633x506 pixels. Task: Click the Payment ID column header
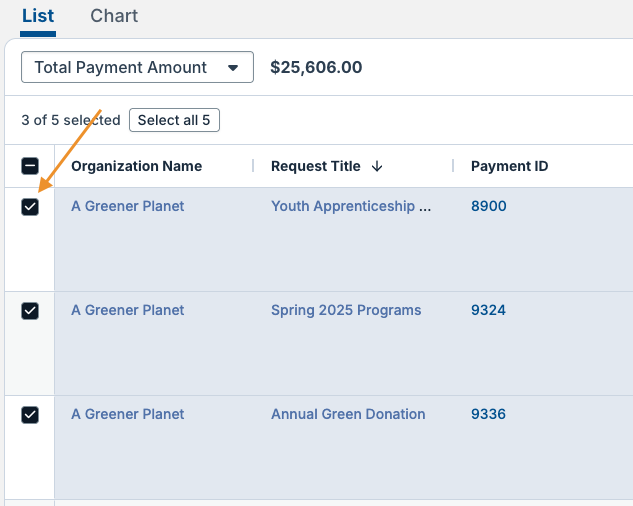(x=509, y=166)
